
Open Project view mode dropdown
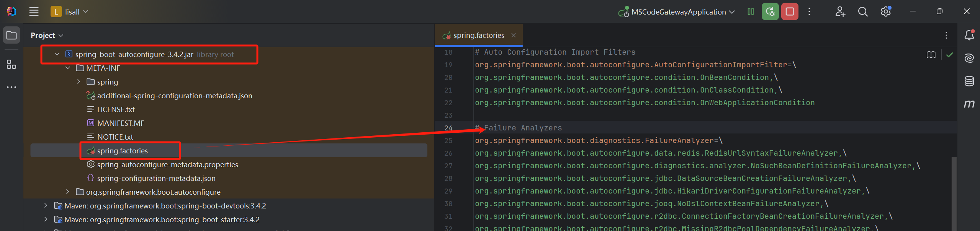(x=47, y=35)
